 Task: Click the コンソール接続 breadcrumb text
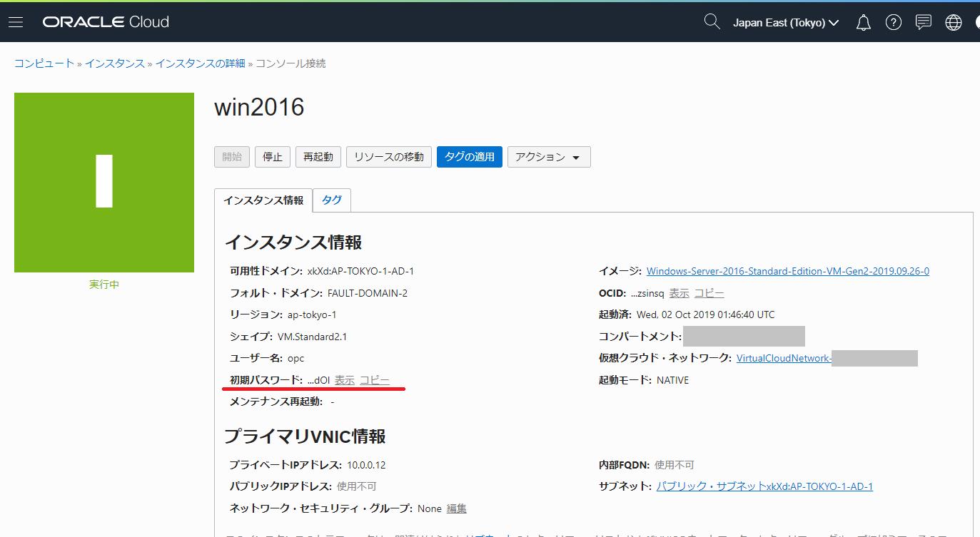tap(291, 63)
